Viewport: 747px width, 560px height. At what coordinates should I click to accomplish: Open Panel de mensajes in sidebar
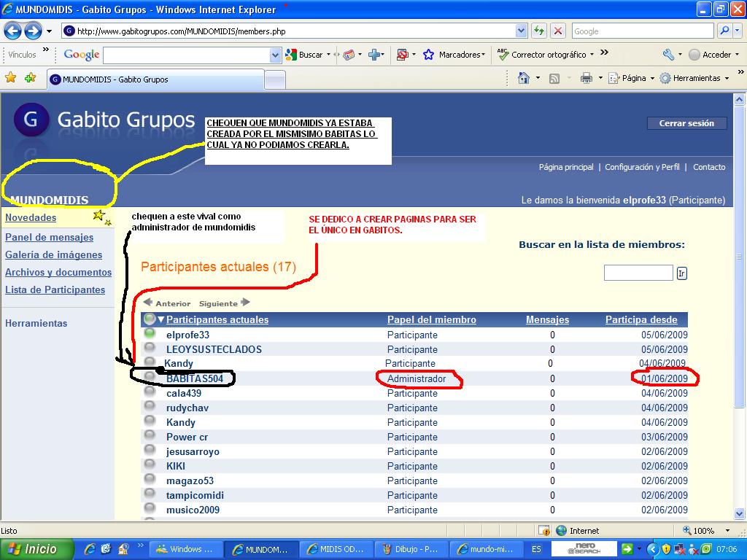pyautogui.click(x=49, y=237)
